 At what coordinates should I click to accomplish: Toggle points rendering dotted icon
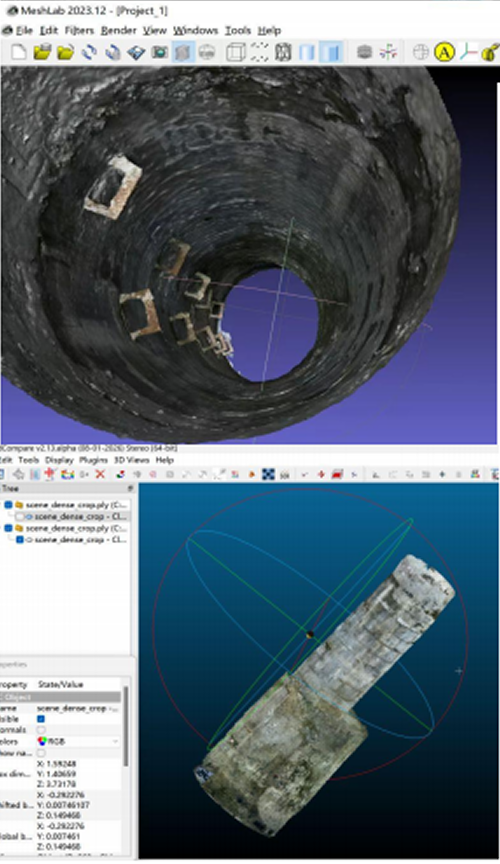click(x=259, y=52)
